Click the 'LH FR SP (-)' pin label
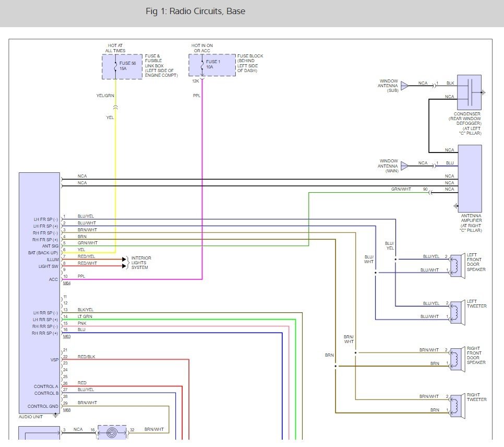 (x=45, y=219)
